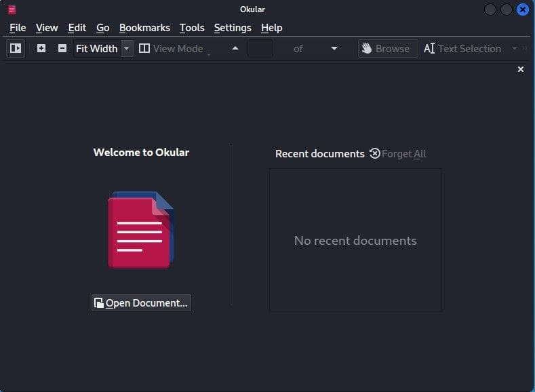Open the Help menu
This screenshot has height=392, width=535.
[272, 28]
